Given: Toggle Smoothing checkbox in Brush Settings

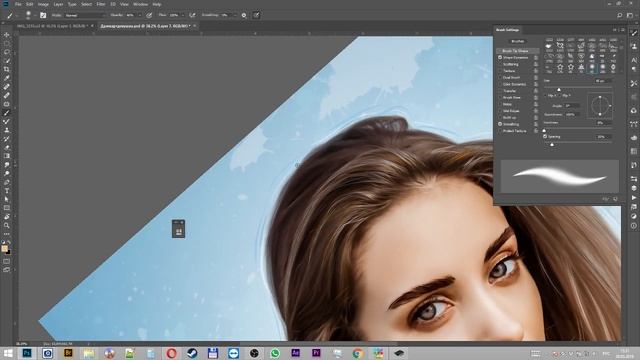Looking at the screenshot, I should (500, 124).
